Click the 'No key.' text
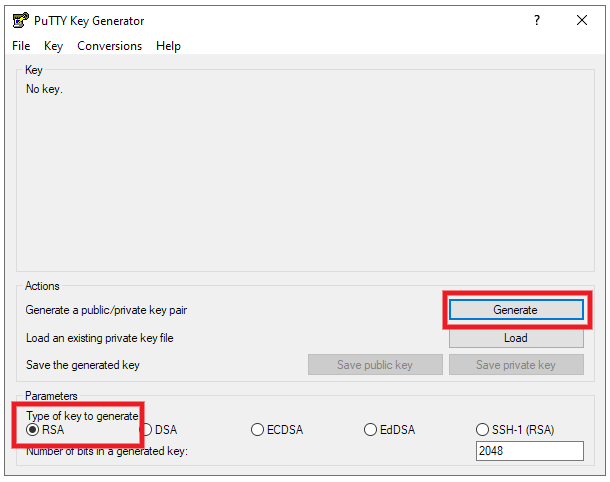Image resolution: width=610 pixels, height=482 pixels. [44, 89]
